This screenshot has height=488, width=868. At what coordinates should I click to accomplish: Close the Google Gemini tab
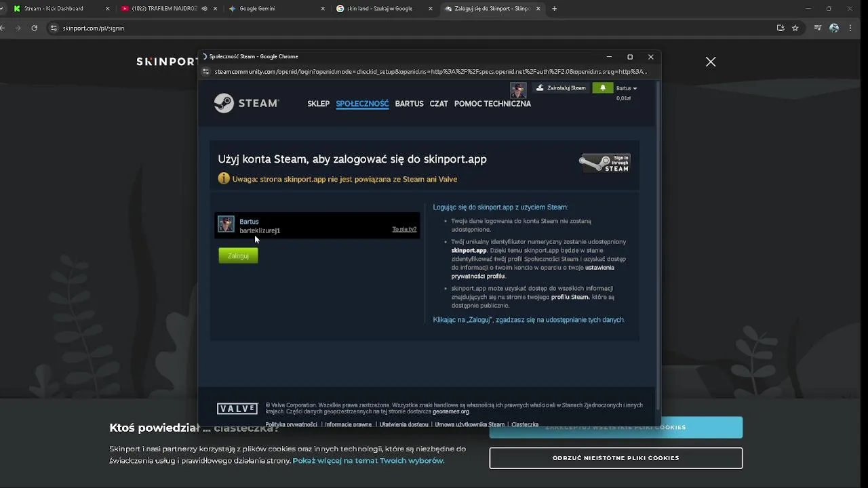coord(322,9)
